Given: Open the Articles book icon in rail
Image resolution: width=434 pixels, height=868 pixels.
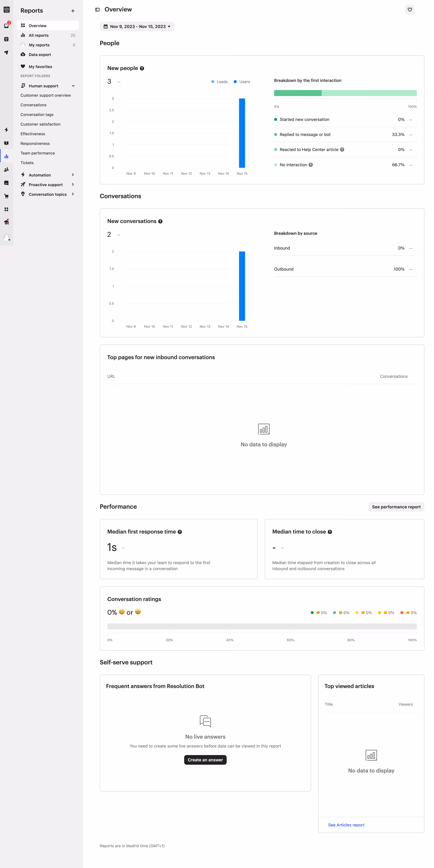Looking at the screenshot, I should [x=6, y=143].
